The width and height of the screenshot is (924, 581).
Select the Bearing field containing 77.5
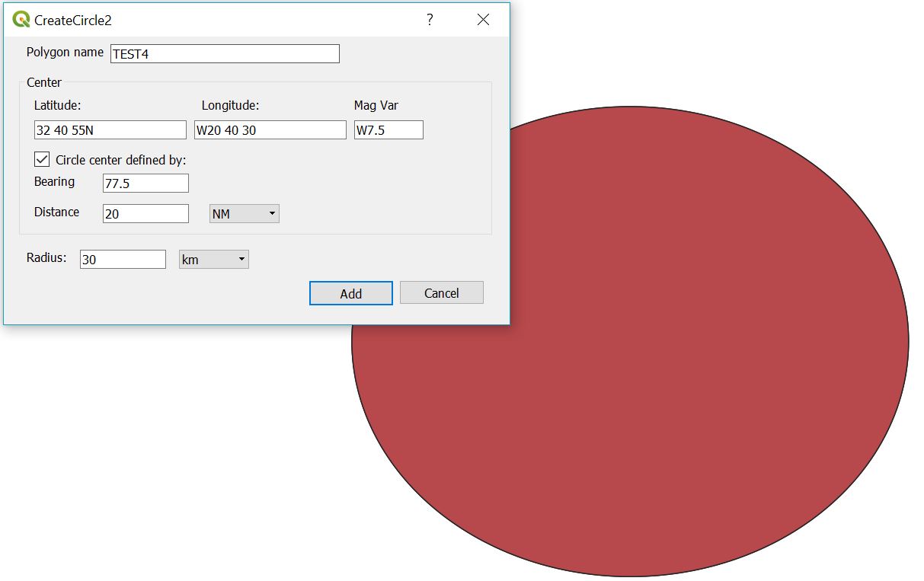[x=145, y=183]
